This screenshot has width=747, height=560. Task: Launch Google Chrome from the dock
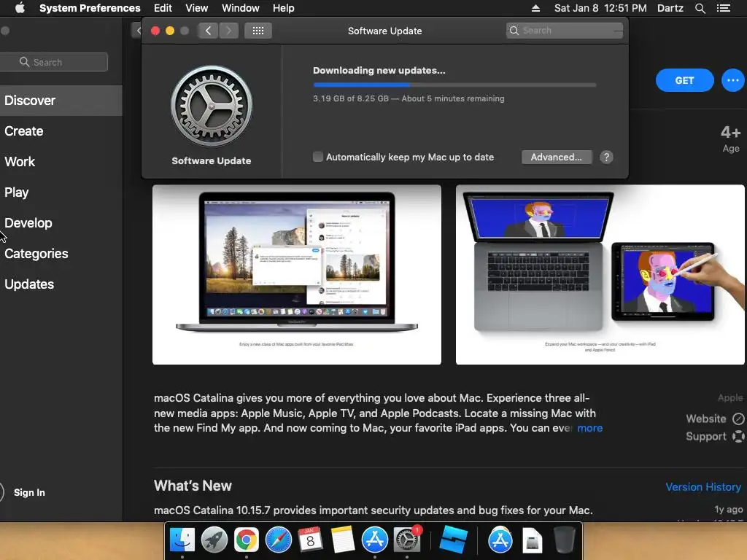pos(246,540)
